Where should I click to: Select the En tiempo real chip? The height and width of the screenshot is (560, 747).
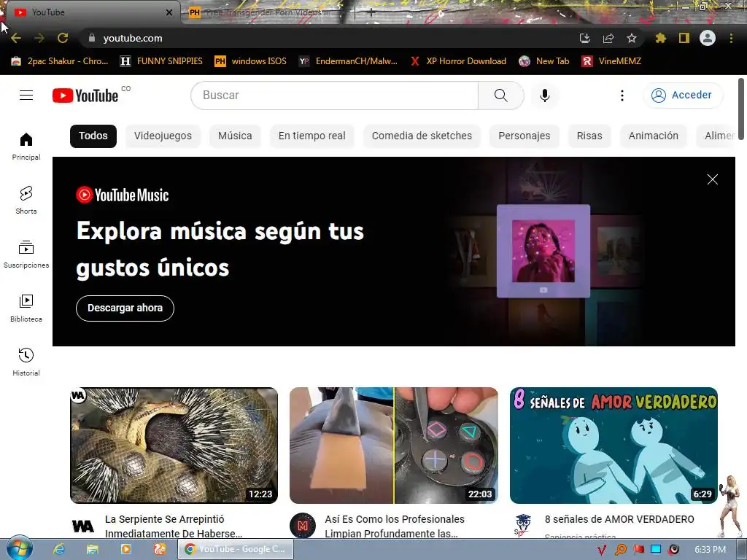pos(312,136)
